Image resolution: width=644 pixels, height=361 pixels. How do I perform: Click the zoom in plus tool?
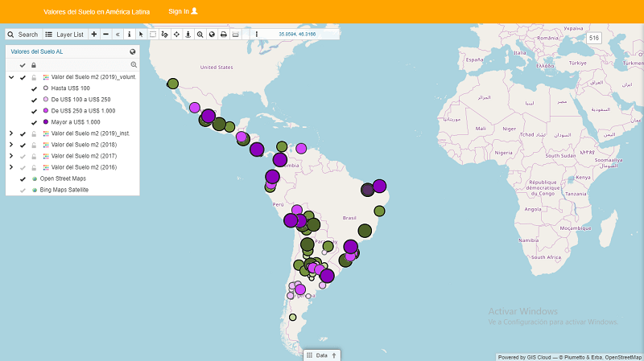pyautogui.click(x=94, y=35)
